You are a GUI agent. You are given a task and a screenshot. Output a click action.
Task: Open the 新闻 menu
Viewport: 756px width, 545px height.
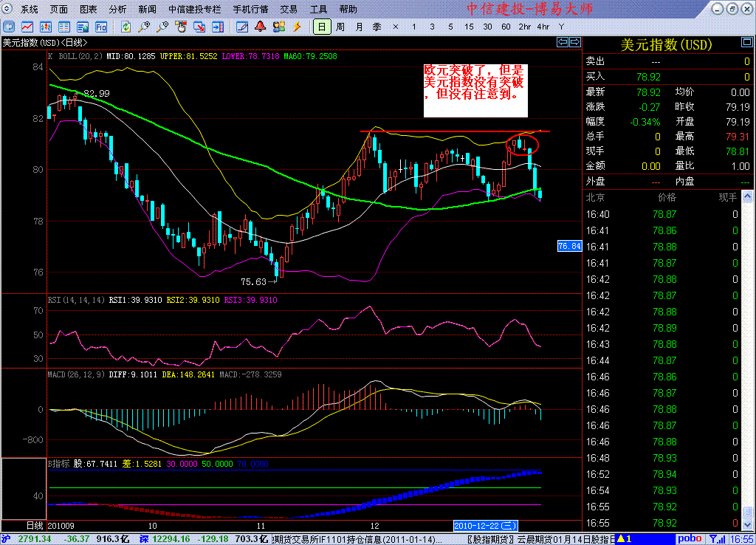coord(147,9)
